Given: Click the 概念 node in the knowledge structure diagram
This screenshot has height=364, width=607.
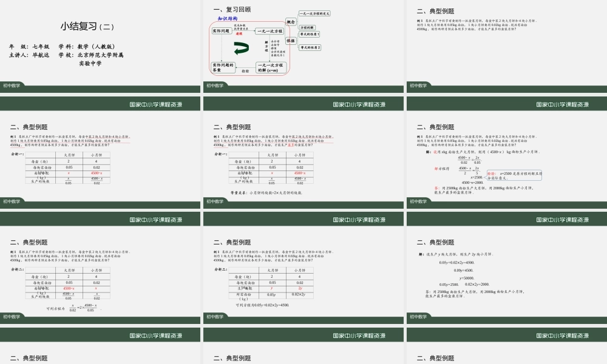Looking at the screenshot, I should 291,21.
